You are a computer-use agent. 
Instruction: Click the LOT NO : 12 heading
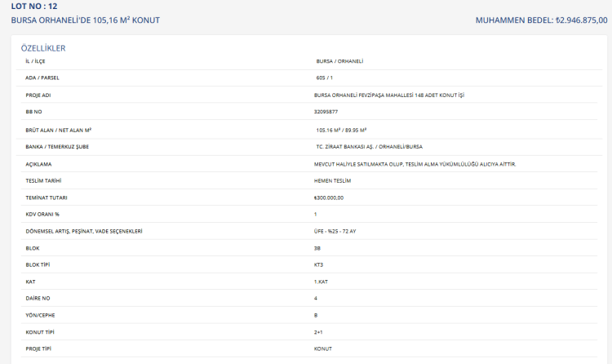33,7
